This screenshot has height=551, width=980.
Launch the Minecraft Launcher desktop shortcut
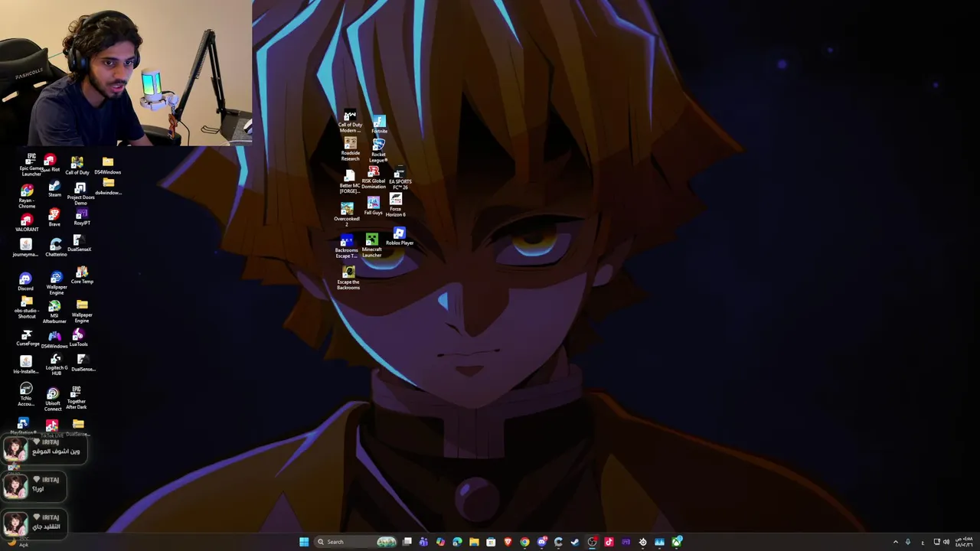pos(371,246)
